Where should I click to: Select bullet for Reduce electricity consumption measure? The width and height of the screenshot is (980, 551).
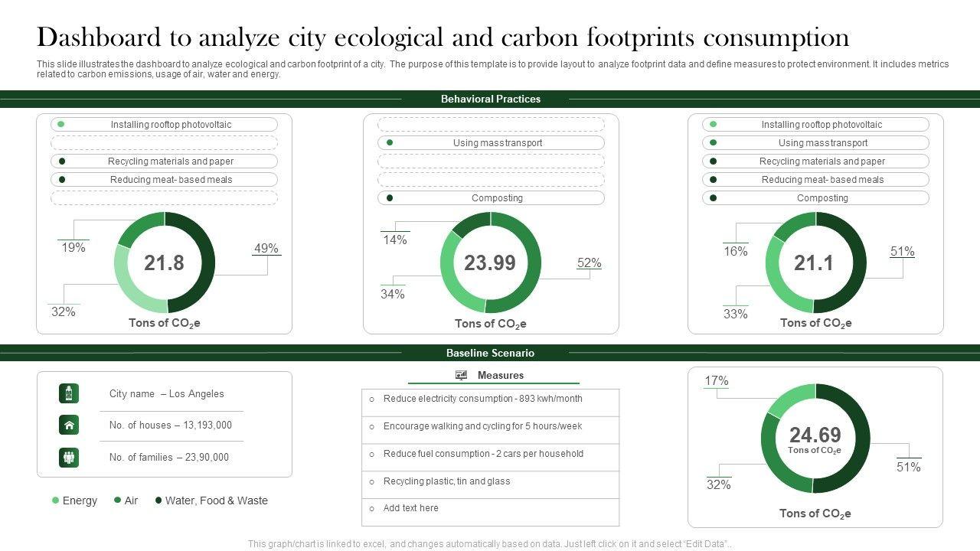coord(372,399)
